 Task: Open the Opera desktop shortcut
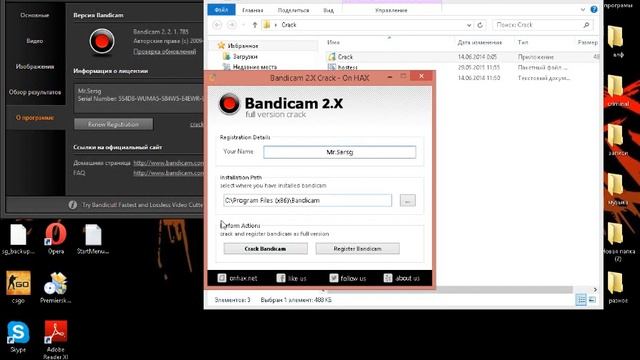click(x=56, y=238)
